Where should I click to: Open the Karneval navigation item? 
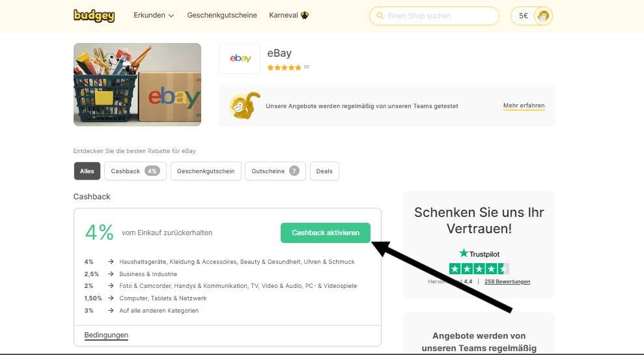point(288,15)
